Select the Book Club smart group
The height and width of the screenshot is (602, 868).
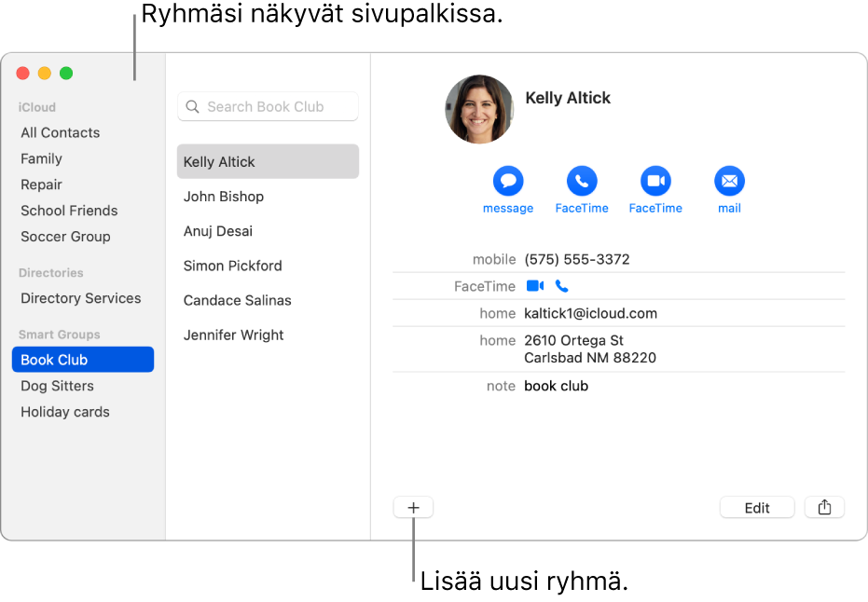click(x=82, y=360)
